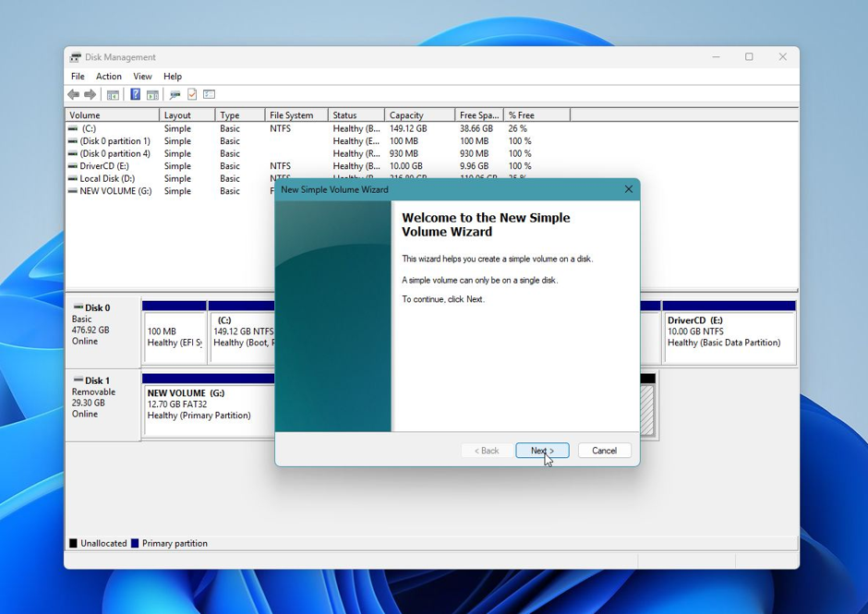
Task: Click the Back arrow toolbar icon
Action: 73,95
